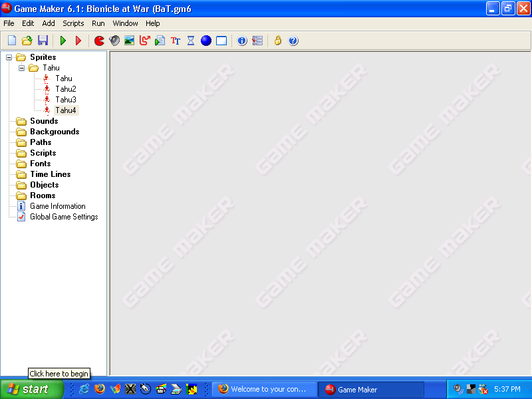This screenshot has height=399, width=532.
Task: Create a new background resource
Action: click(129, 41)
